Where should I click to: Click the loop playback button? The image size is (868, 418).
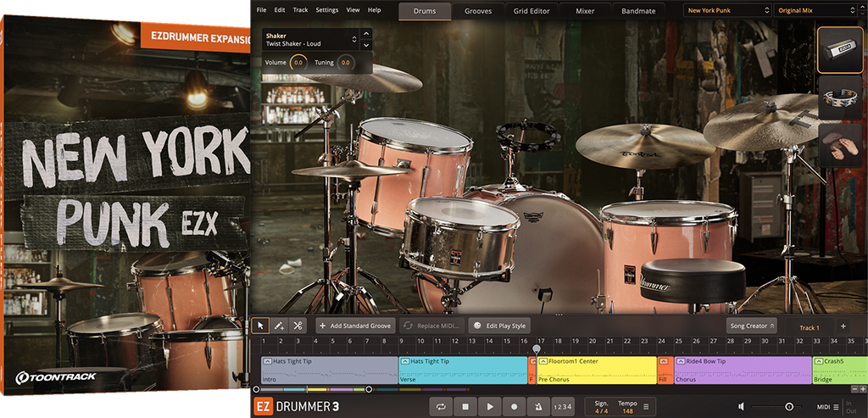tap(441, 407)
